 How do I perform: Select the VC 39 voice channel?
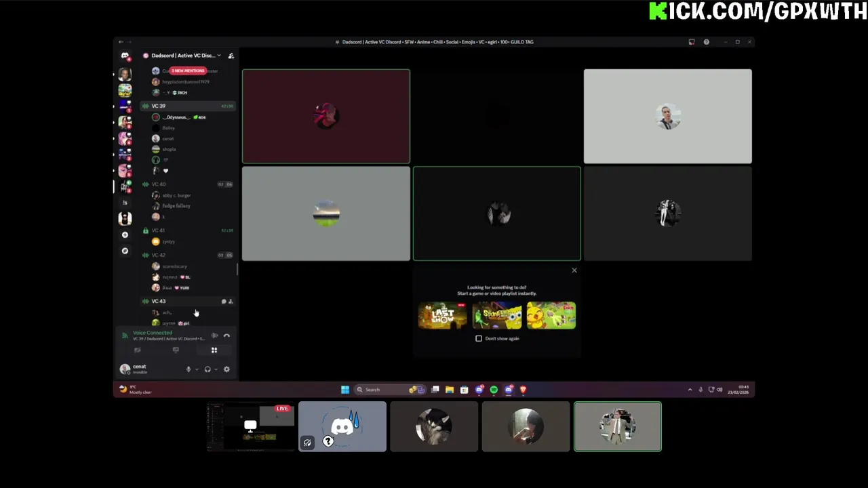click(188, 106)
